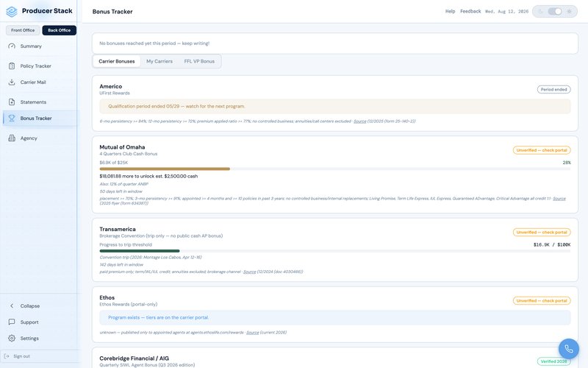The height and width of the screenshot is (368, 588).
Task: Click the Transamerica card title
Action: (118, 229)
